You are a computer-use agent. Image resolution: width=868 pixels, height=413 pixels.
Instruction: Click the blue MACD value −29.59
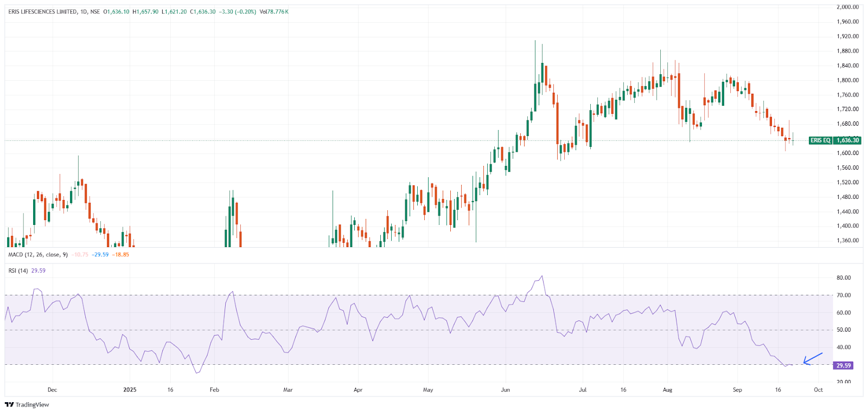[x=100, y=254]
